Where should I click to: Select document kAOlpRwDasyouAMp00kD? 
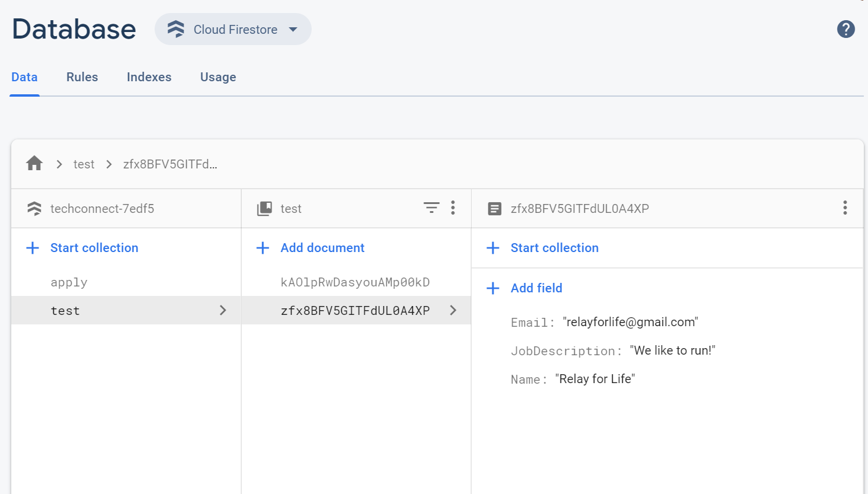355,282
